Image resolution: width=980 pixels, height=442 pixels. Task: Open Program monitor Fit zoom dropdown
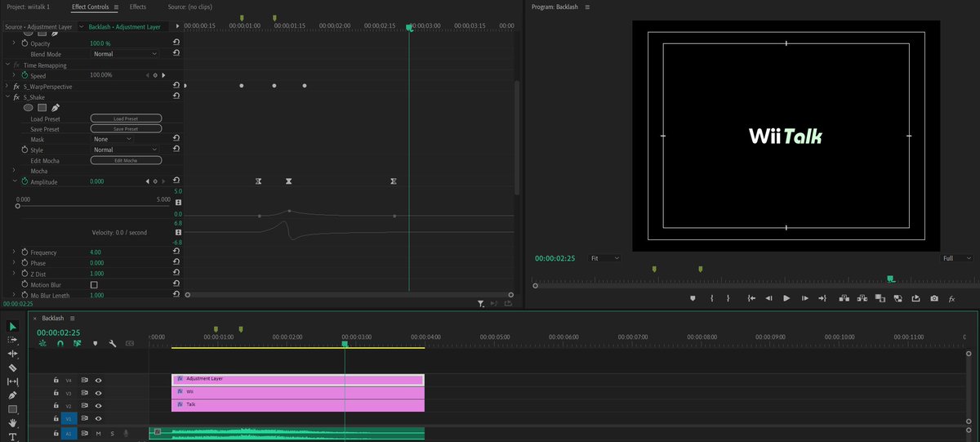click(x=604, y=258)
